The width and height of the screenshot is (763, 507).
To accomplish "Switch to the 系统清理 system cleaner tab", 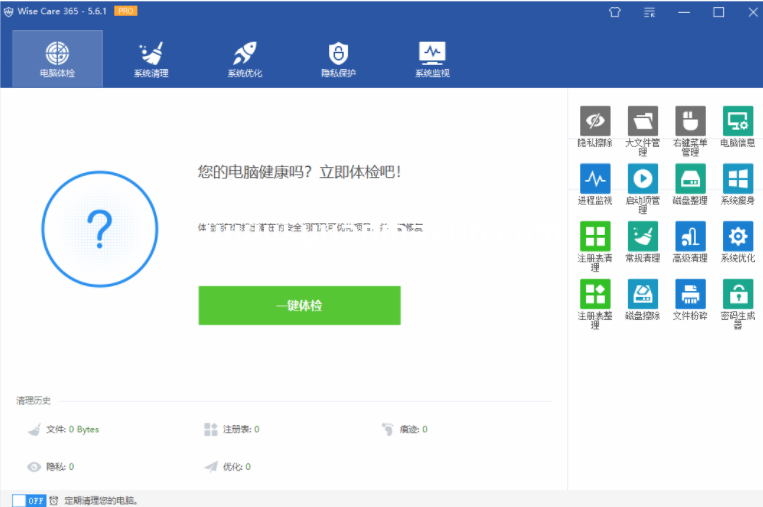I will pyautogui.click(x=151, y=59).
